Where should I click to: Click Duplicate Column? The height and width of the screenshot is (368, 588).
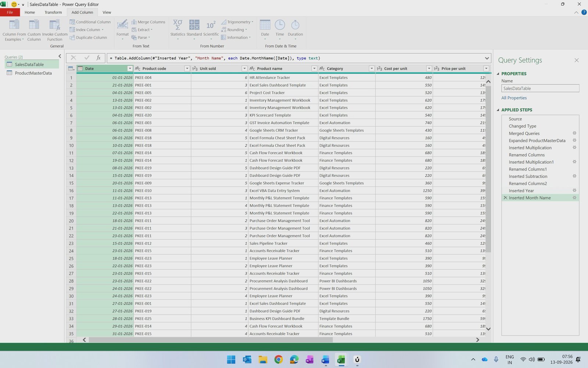(88, 38)
